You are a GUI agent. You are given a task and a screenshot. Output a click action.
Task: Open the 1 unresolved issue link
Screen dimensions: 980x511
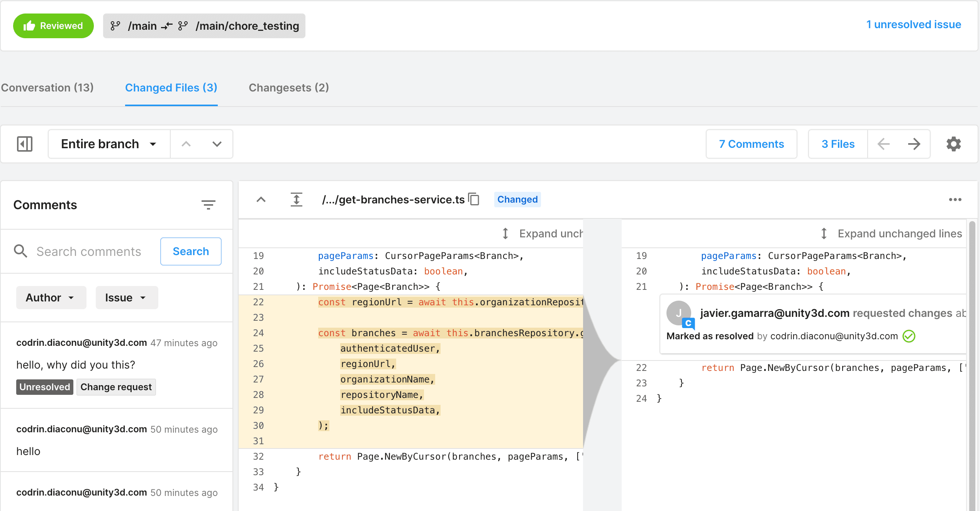[x=914, y=24]
